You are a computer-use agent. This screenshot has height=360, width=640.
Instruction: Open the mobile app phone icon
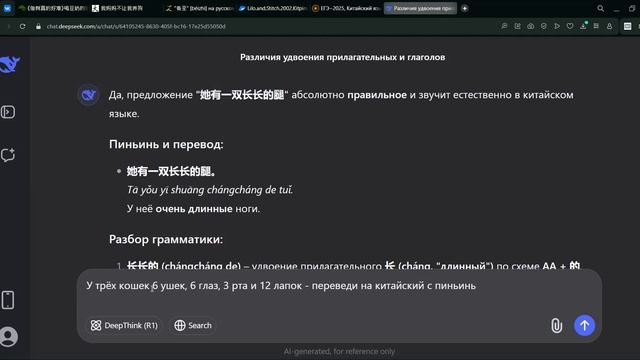[x=8, y=300]
